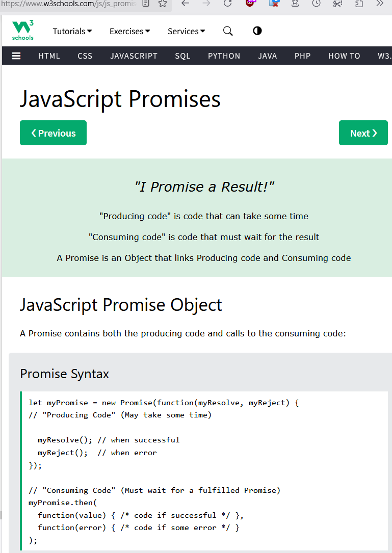Click the screenshot scissors icon

337,4
